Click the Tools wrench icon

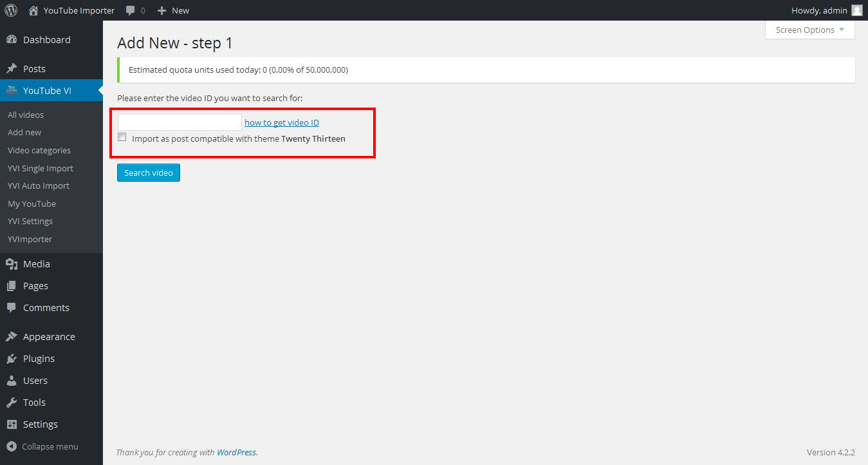point(12,403)
